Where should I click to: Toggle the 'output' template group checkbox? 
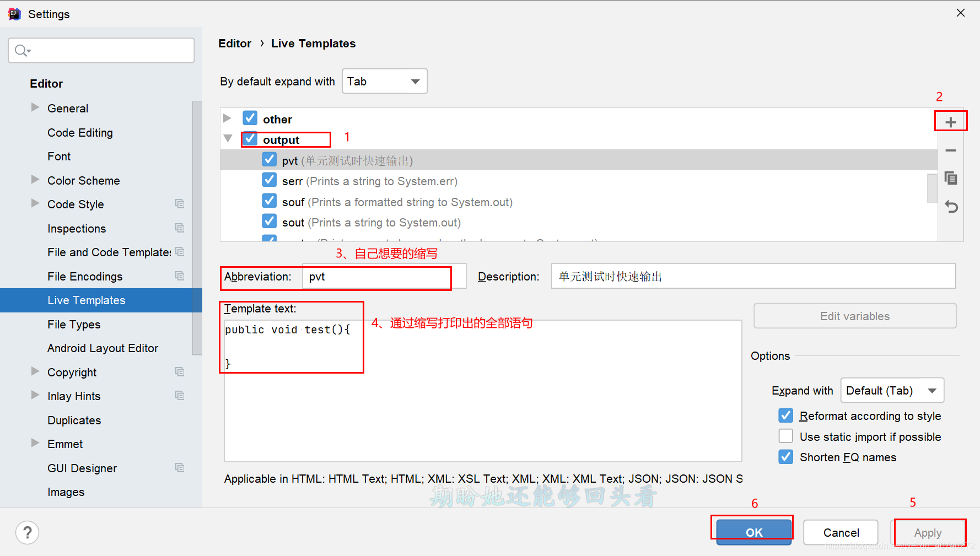pos(250,139)
